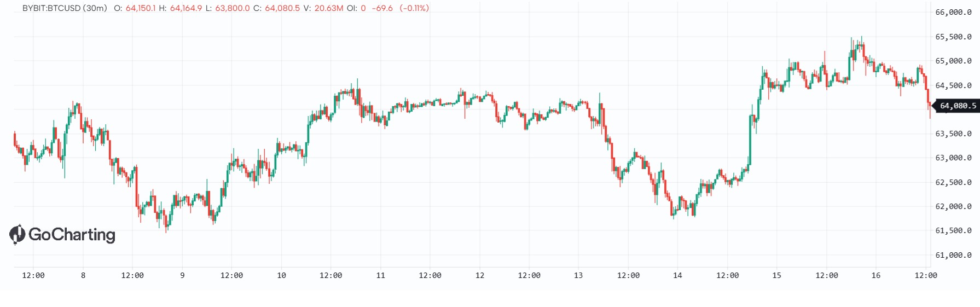Click the 65,000.0 price axis label
The height and width of the screenshot is (307, 980).
pyautogui.click(x=953, y=61)
